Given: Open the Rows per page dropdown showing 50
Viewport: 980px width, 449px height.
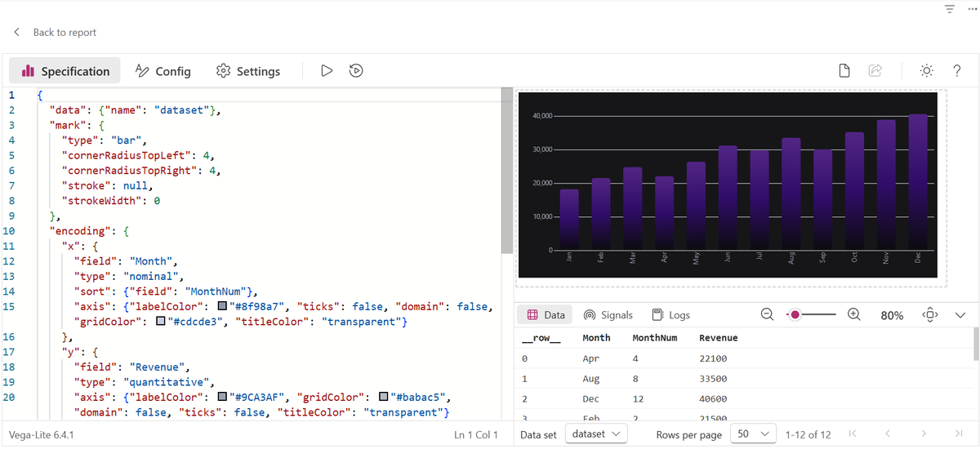Looking at the screenshot, I should pos(753,434).
